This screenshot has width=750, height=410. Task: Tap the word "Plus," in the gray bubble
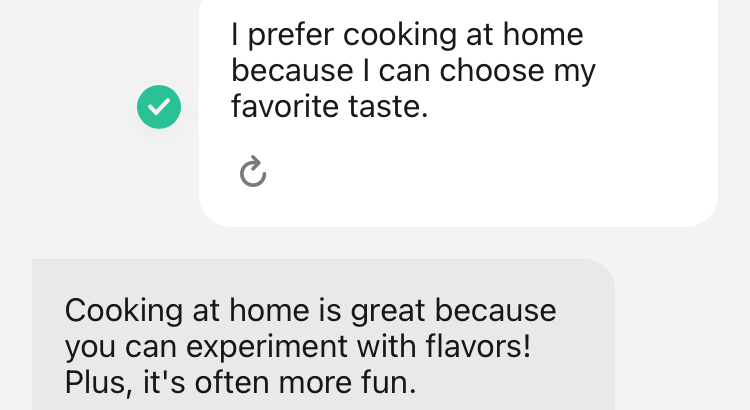pyautogui.click(x=94, y=382)
